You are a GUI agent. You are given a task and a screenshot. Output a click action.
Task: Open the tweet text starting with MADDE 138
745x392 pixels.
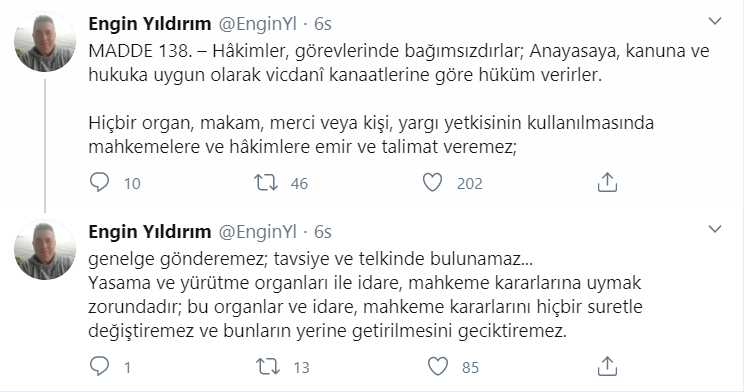[399, 99]
